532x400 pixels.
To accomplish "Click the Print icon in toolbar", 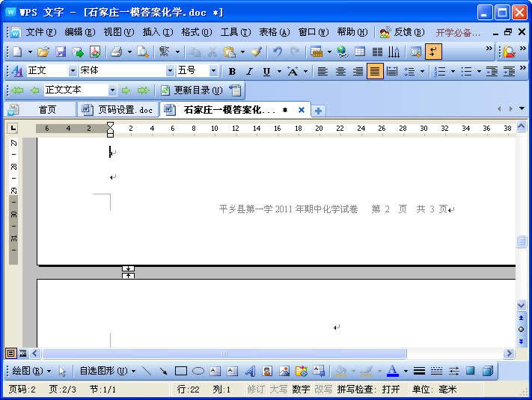I will tap(116, 52).
